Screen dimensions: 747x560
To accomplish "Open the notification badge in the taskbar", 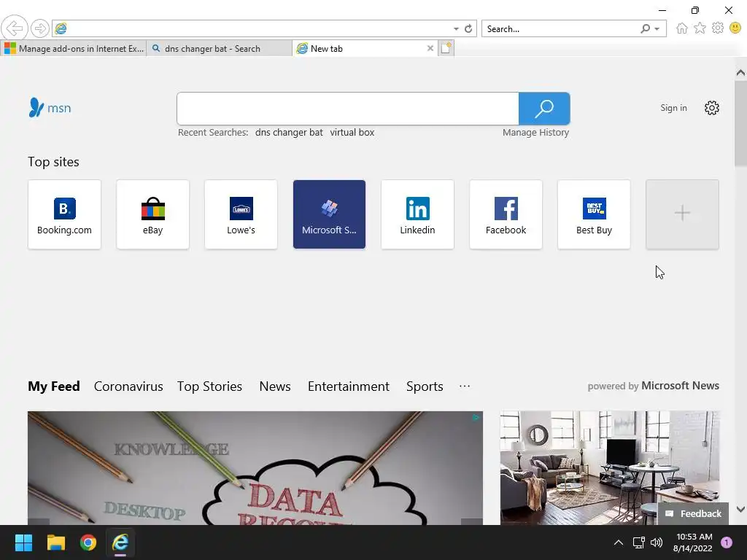I will click(727, 542).
